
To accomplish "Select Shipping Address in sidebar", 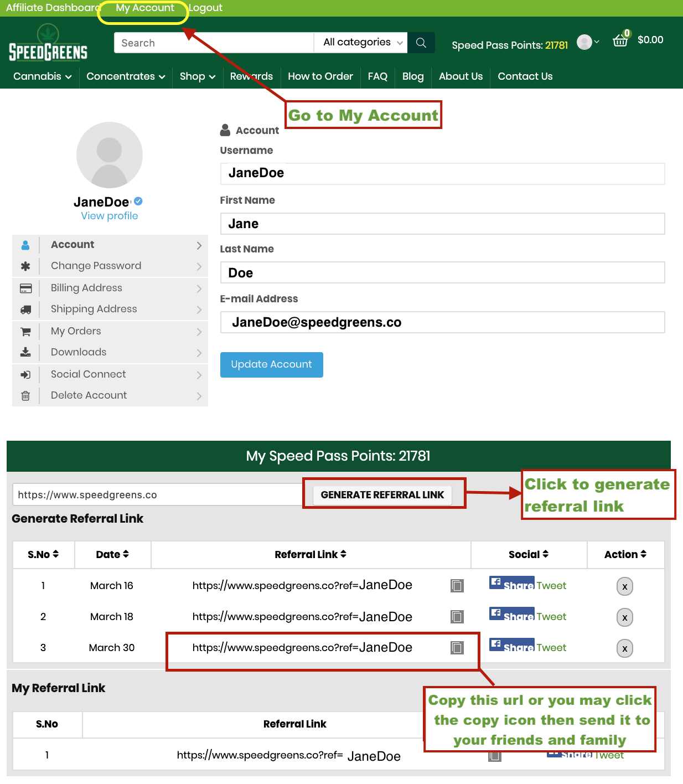I will [x=110, y=310].
